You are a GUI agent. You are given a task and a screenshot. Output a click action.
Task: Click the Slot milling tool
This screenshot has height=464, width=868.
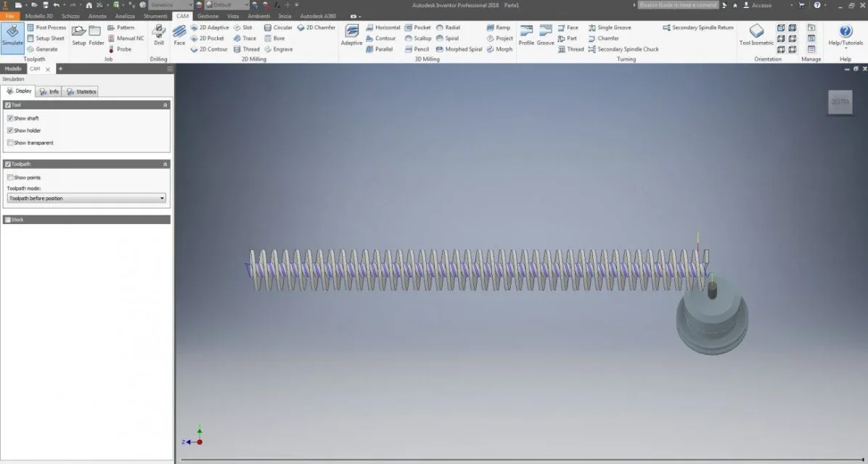(x=242, y=27)
